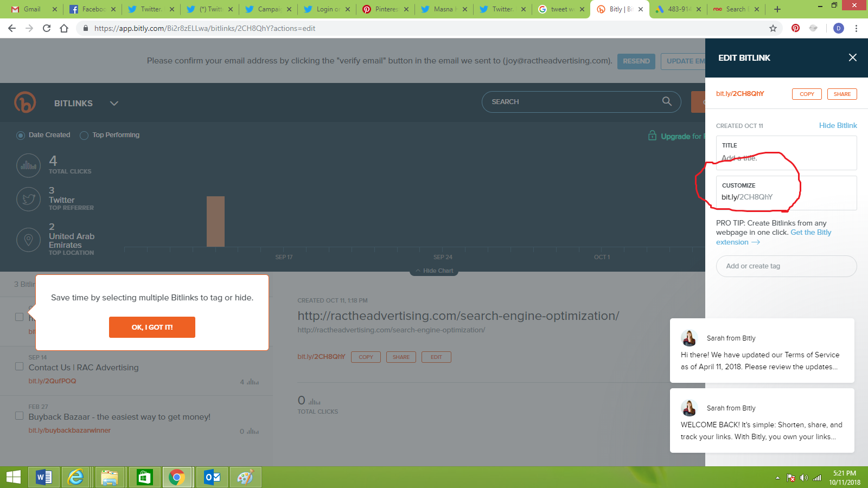Close the Edit Bitlink panel
This screenshot has height=488, width=868.
point(852,57)
